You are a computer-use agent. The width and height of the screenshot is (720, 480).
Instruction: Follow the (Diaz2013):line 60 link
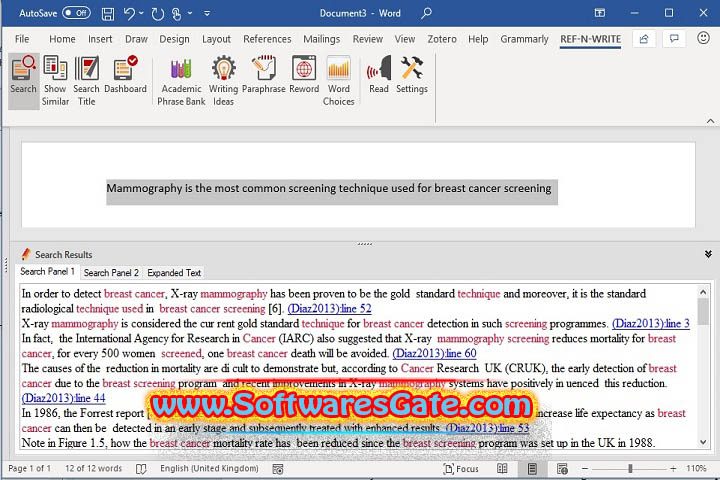pos(434,354)
